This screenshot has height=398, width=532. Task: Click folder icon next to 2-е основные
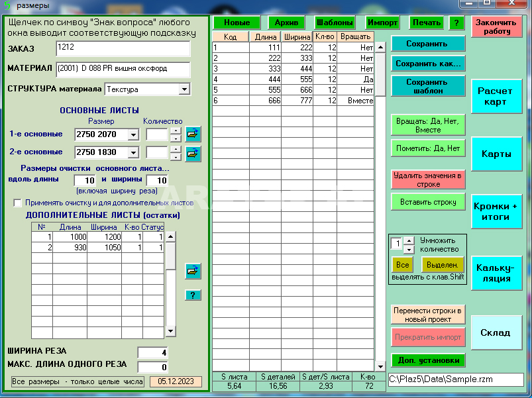pyautogui.click(x=193, y=153)
